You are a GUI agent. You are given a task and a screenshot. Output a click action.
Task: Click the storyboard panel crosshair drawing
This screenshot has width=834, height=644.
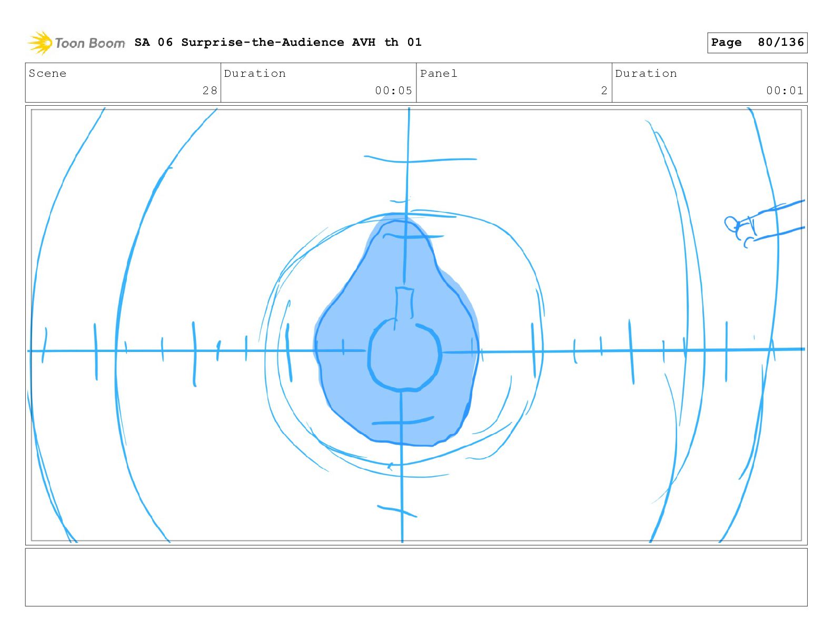[416, 325]
